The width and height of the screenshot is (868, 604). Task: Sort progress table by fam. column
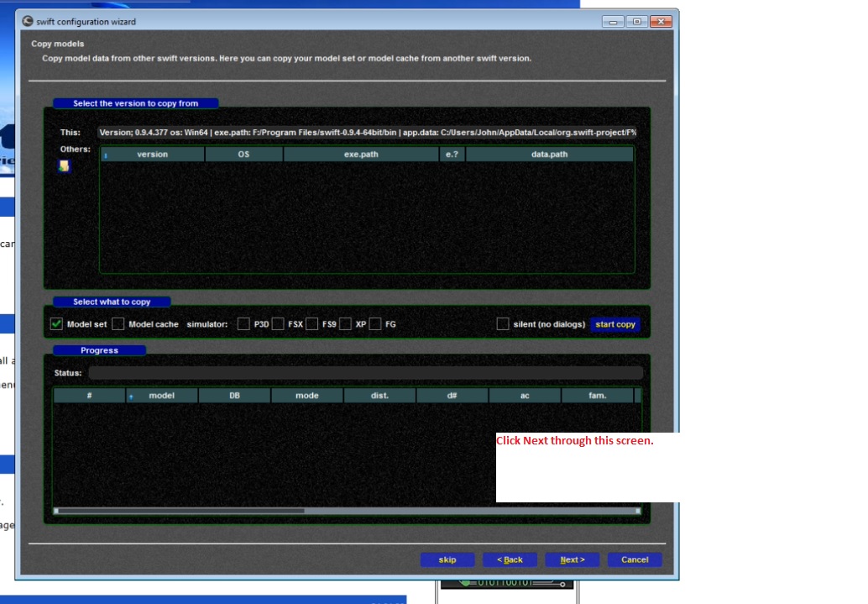598,396
